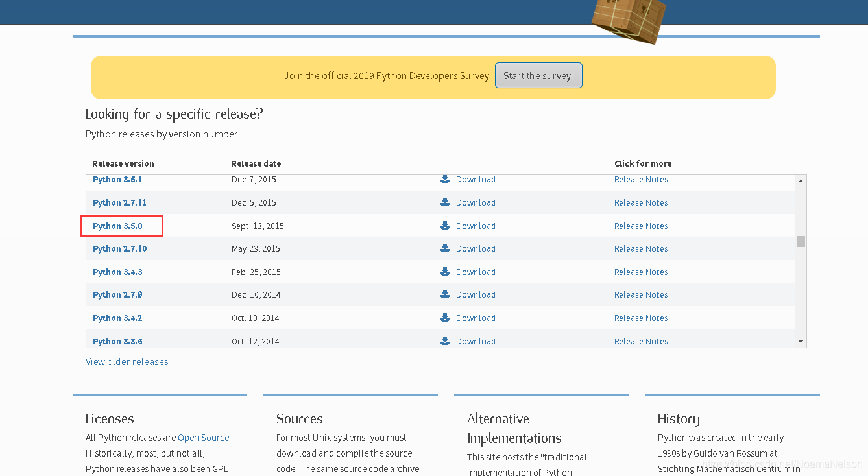Image resolution: width=868 pixels, height=476 pixels.
Task: Click Download text link for Python 3.4.3
Action: point(476,272)
